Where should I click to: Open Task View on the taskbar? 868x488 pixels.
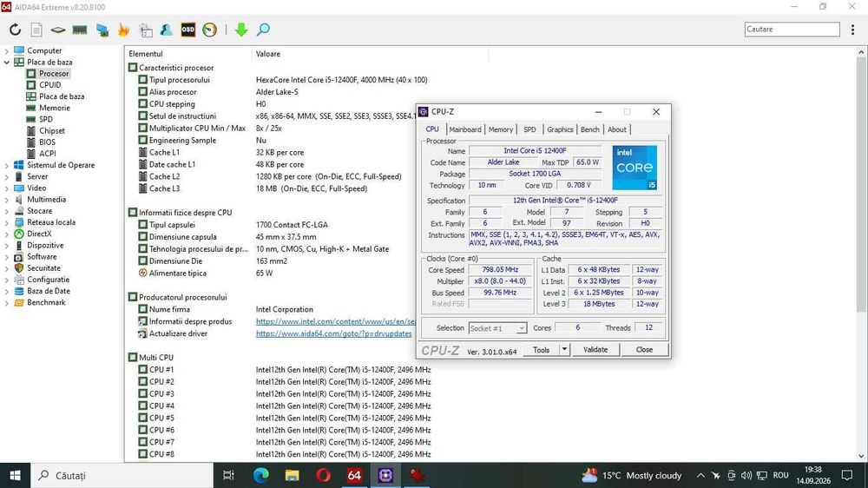tap(228, 475)
